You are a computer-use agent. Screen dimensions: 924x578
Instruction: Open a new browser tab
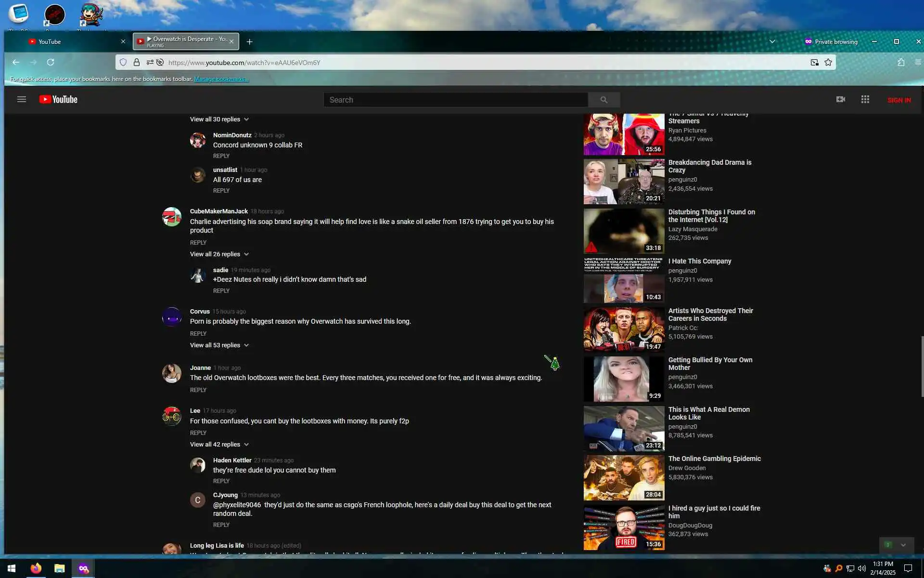249,42
